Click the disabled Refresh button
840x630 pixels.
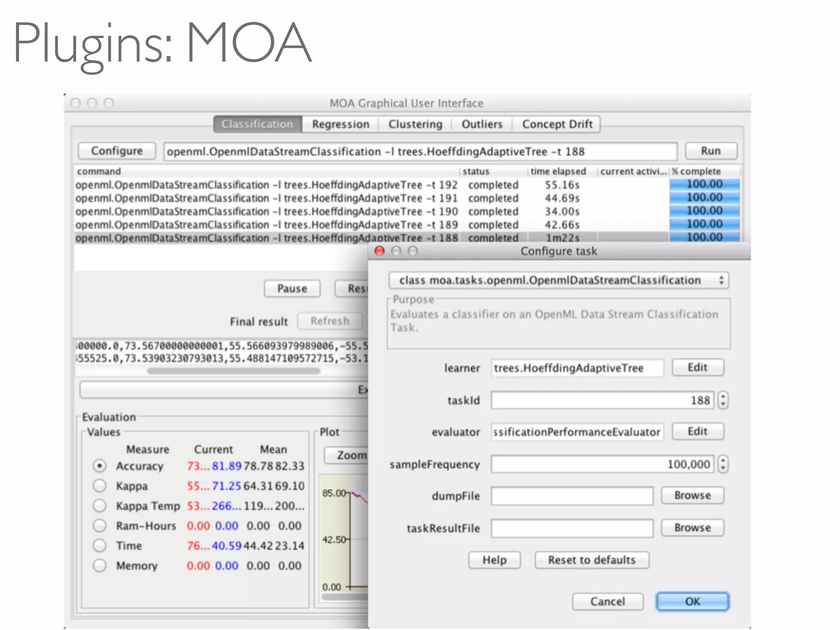click(330, 321)
